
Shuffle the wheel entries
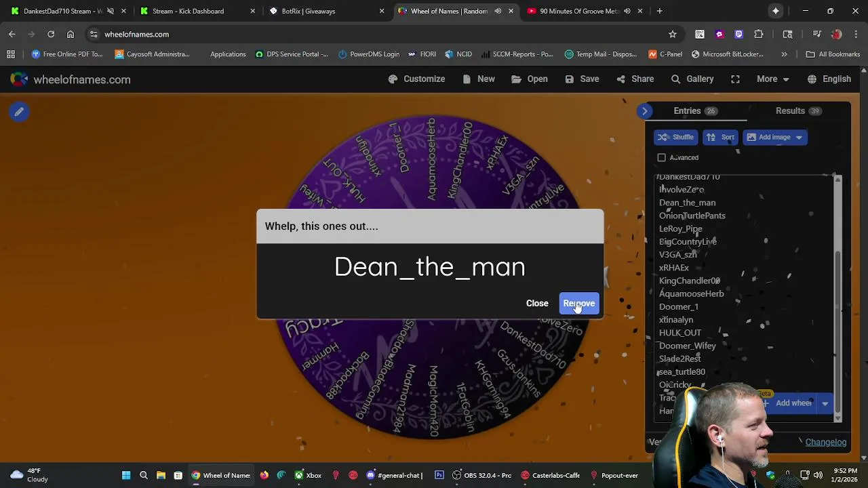pos(675,137)
